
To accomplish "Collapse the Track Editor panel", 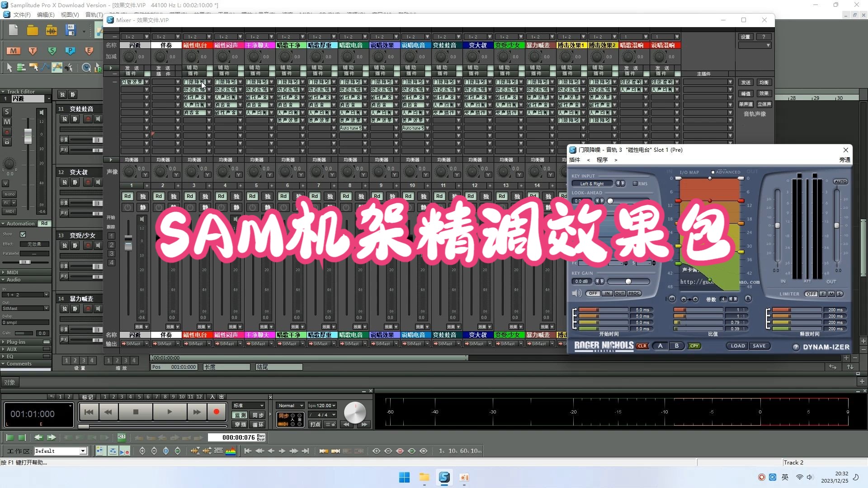I will 4,91.
